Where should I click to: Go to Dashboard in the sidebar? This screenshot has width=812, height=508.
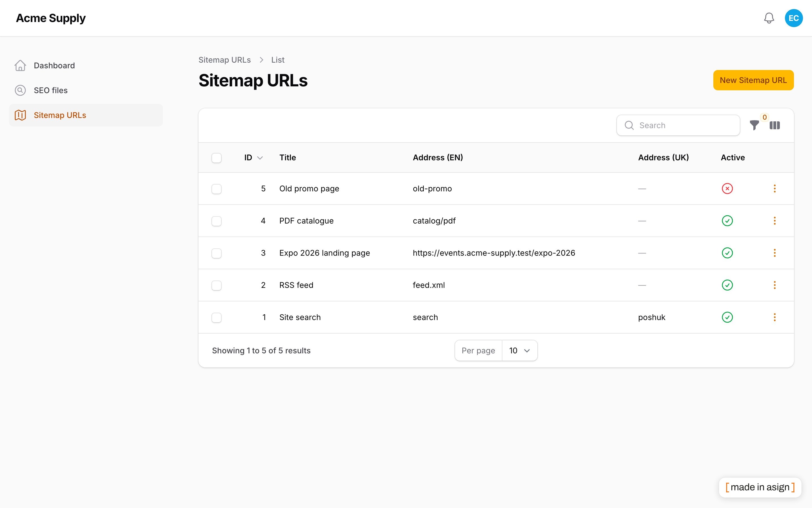(x=86, y=65)
